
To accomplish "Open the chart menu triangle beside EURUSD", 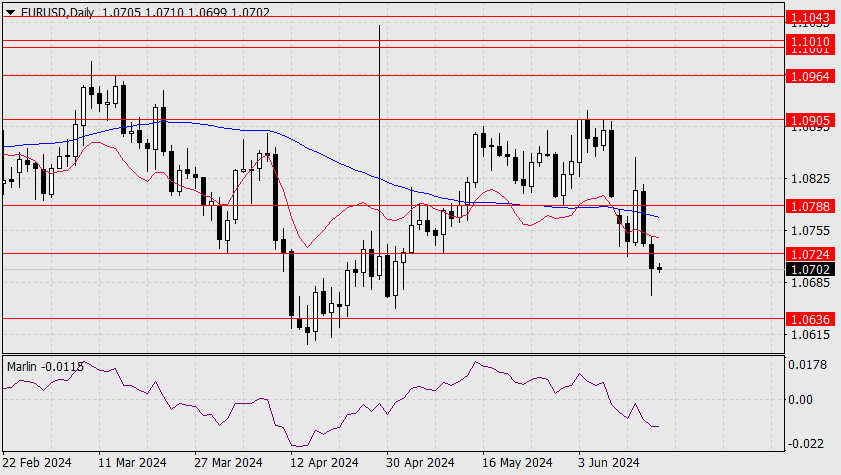I will click(10, 12).
